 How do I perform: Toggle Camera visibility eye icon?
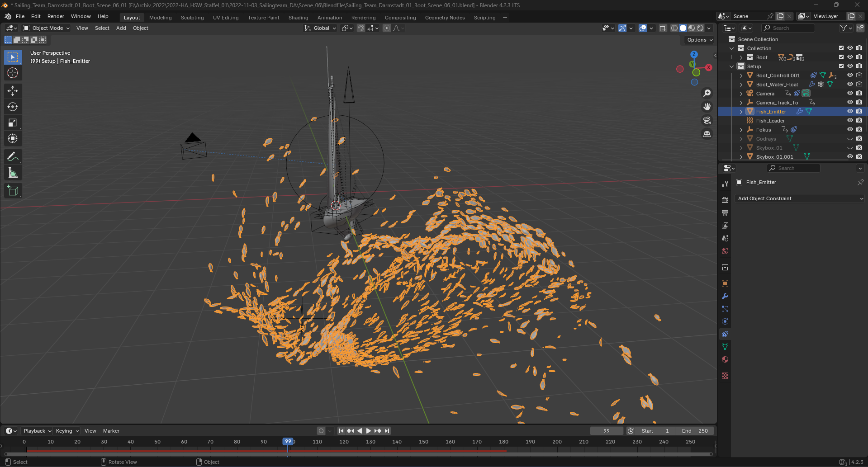850,93
